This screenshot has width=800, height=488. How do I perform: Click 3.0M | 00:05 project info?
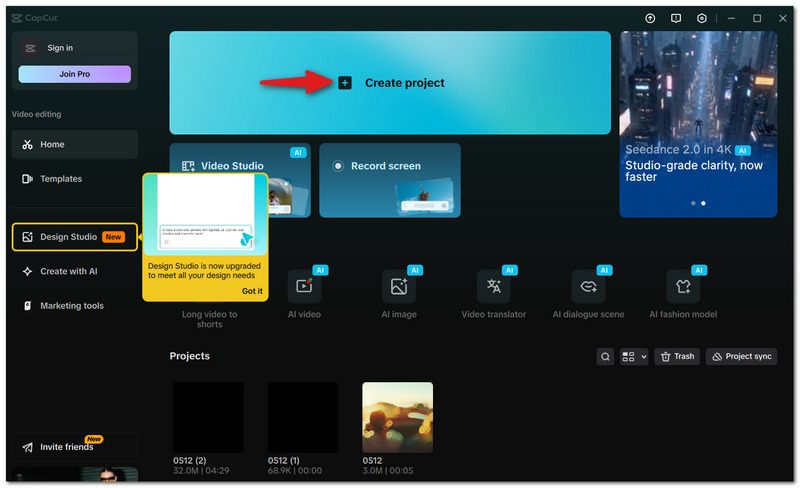[x=388, y=471]
